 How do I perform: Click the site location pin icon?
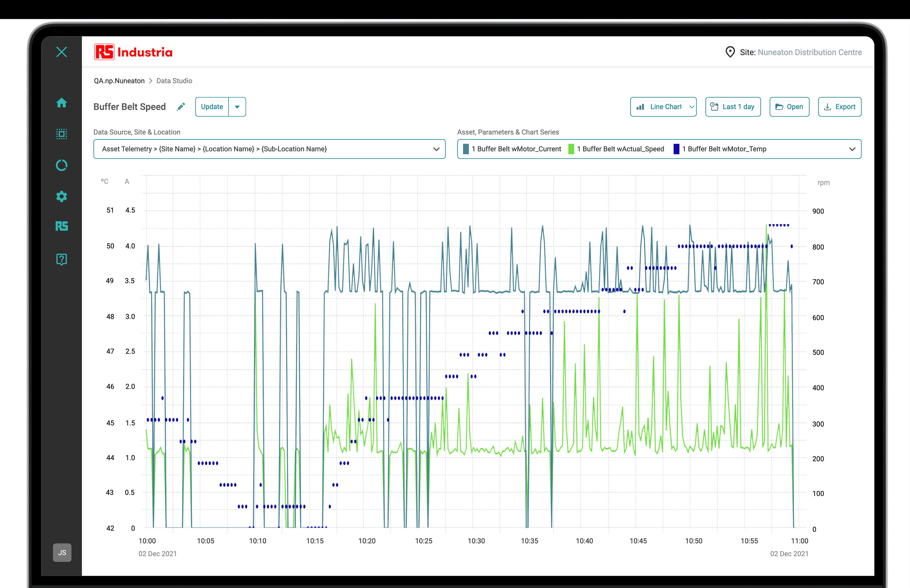pyautogui.click(x=730, y=52)
